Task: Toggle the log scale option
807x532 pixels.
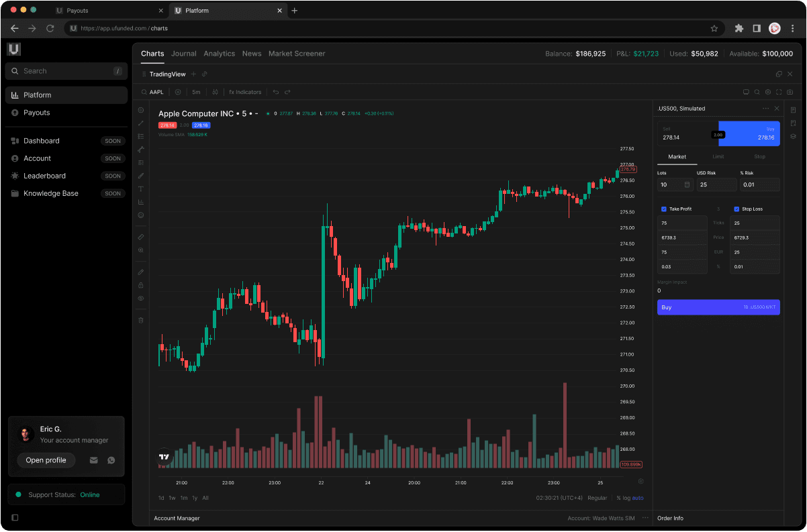Action: [x=626, y=498]
